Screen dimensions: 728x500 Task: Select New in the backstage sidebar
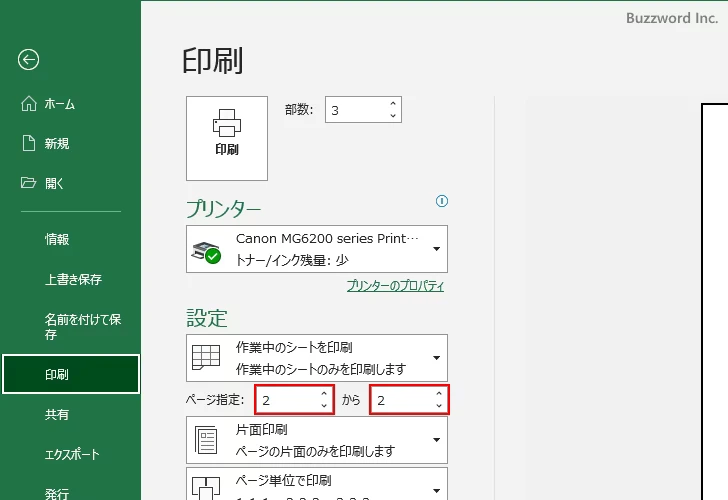pos(57,143)
